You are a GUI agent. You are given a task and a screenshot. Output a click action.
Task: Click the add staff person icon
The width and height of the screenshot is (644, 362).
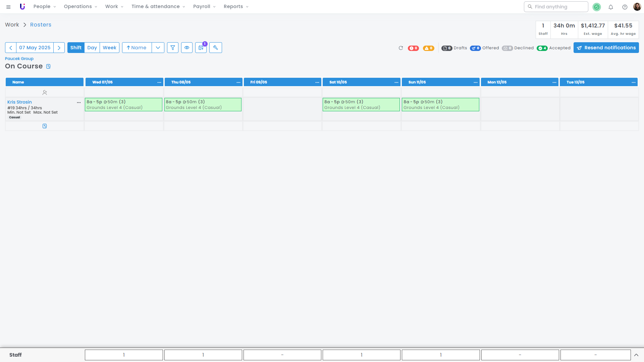[45, 92]
